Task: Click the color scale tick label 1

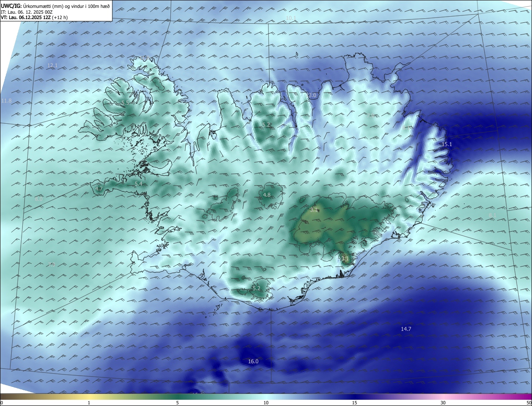Action: pos(89,403)
